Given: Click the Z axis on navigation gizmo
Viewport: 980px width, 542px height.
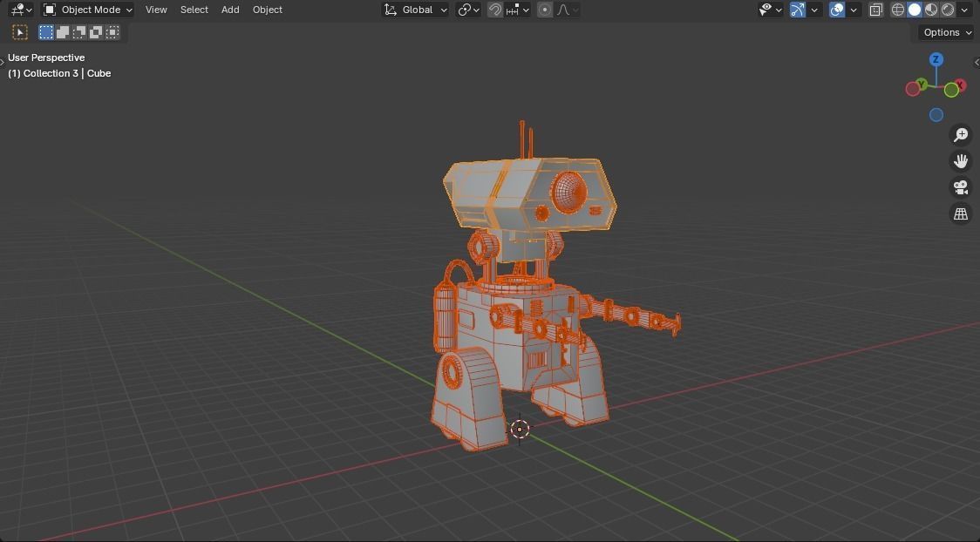Looking at the screenshot, I should tap(936, 59).
